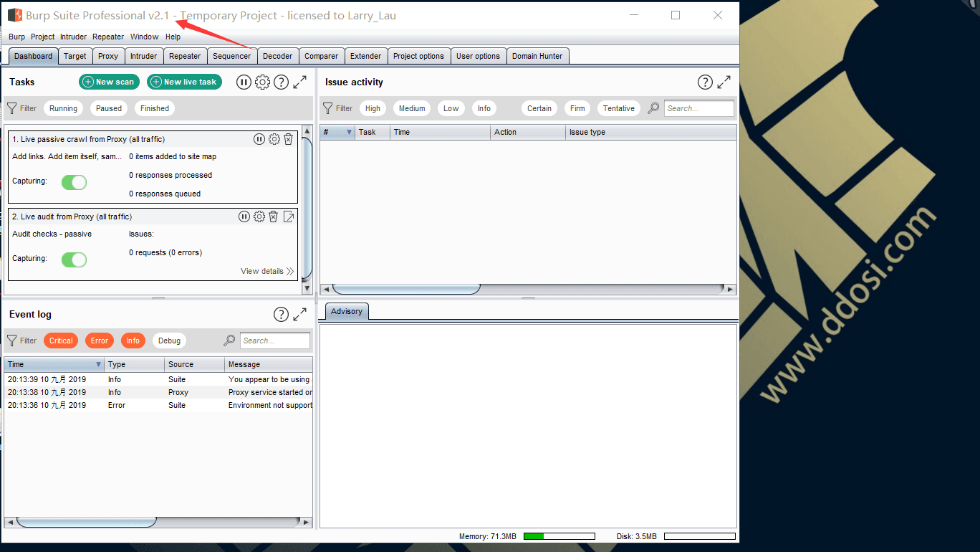Image resolution: width=980 pixels, height=552 pixels.
Task: Click the Event log search magnifier icon
Action: [x=229, y=341]
